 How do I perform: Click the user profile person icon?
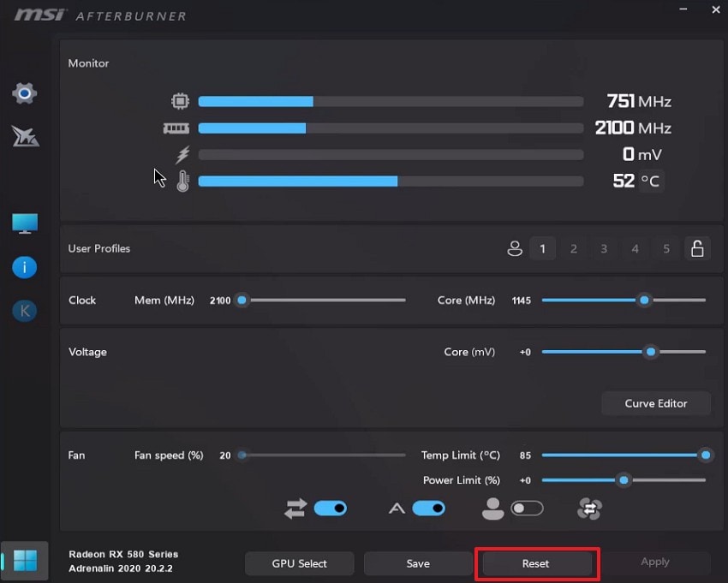(x=515, y=249)
